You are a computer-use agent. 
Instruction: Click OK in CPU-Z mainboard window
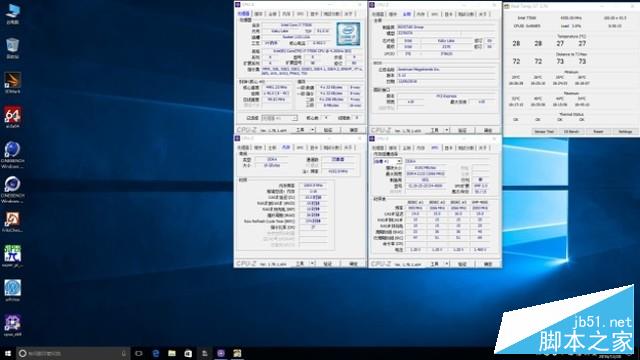pyautogui.click(x=488, y=130)
